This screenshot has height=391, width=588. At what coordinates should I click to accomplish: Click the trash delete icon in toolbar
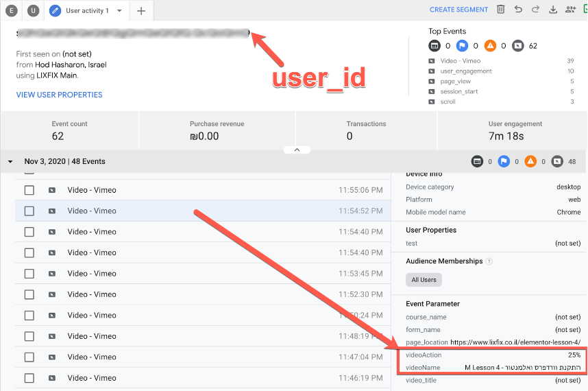click(501, 10)
